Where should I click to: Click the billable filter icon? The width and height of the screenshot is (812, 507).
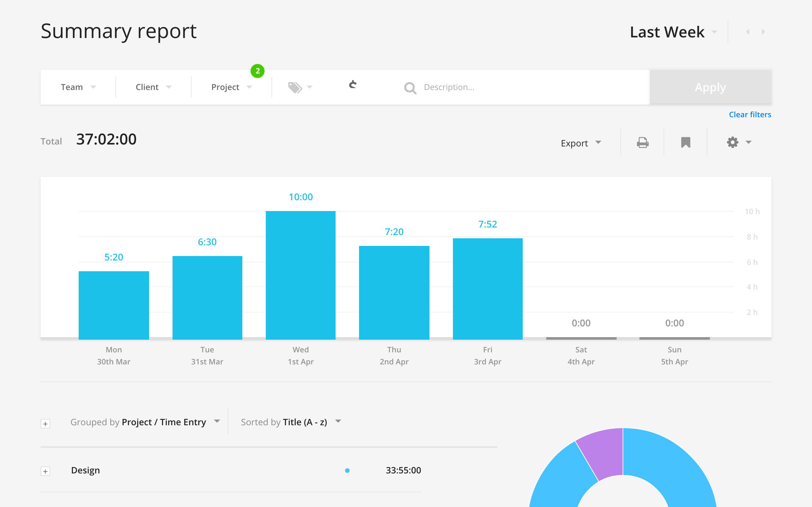[353, 87]
